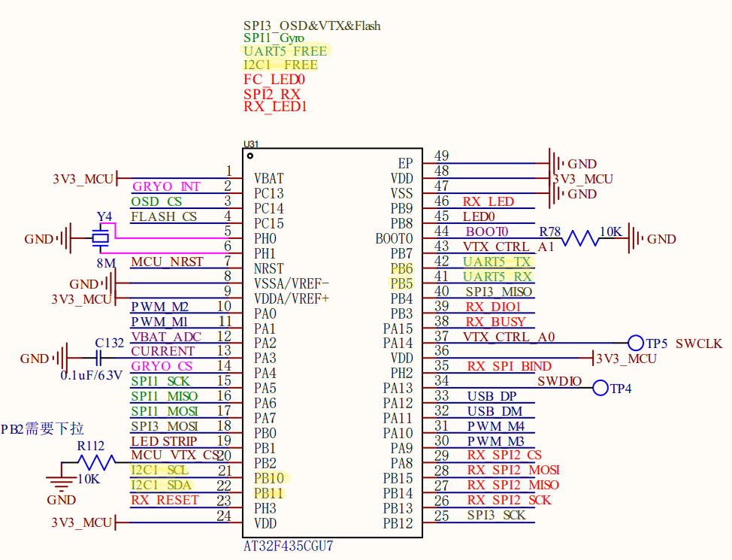The width and height of the screenshot is (732, 560).
Task: Select the RX_RESET net label
Action: click(x=165, y=500)
